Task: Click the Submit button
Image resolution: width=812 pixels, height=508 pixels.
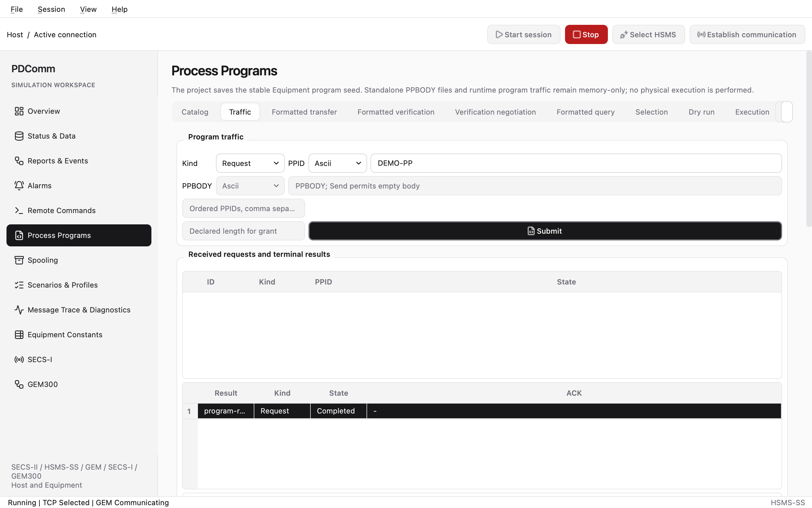Action: coord(545,231)
